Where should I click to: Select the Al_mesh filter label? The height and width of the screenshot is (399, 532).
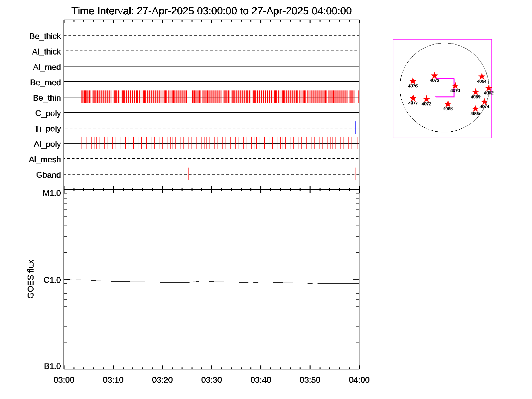45,160
